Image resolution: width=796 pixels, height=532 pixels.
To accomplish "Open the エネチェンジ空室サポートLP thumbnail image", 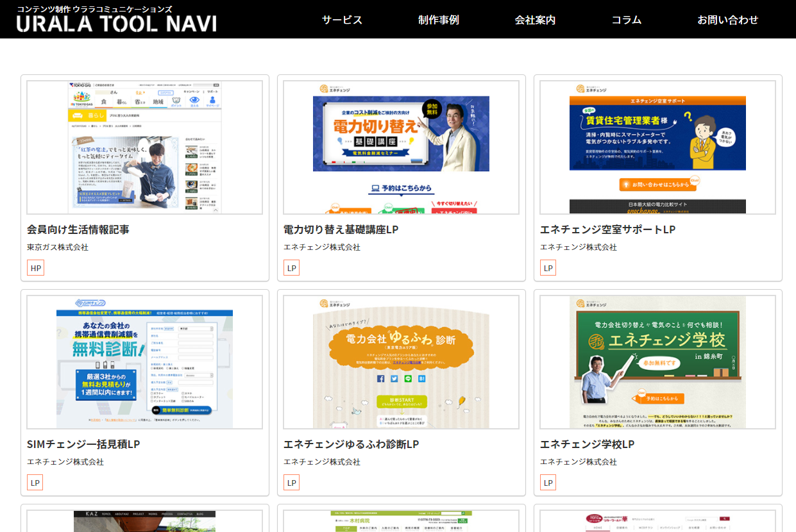I will click(658, 147).
